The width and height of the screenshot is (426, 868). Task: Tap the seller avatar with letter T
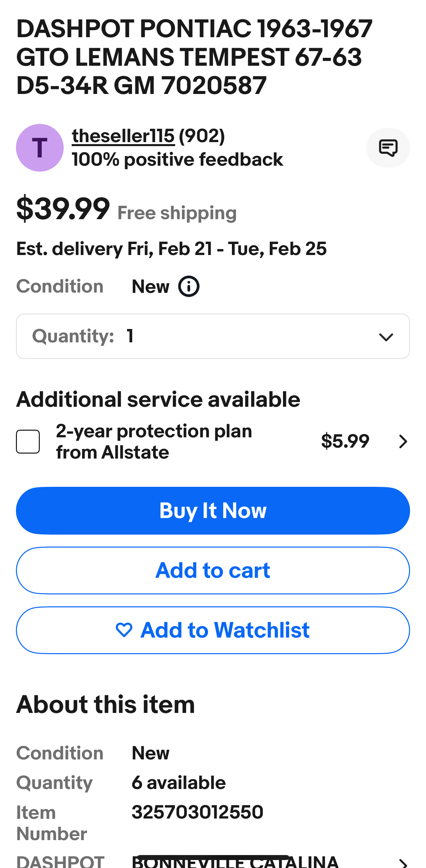pyautogui.click(x=40, y=147)
